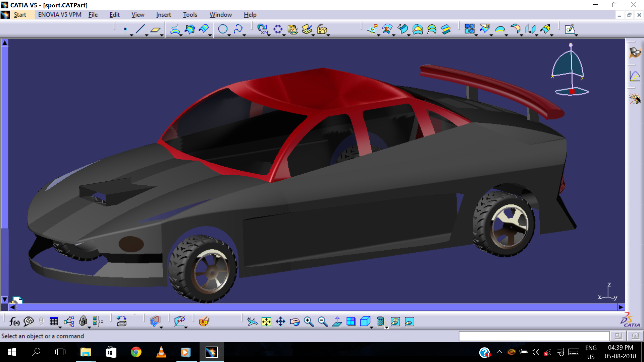Expand the Isometric View dropdown arrow
Viewport: 644px width, 362px height.
point(371,327)
